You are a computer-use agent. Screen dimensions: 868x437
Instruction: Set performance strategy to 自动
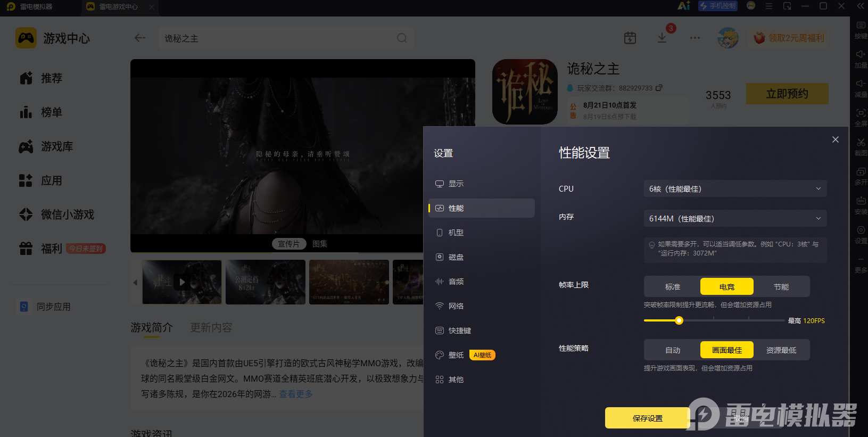[673, 350]
